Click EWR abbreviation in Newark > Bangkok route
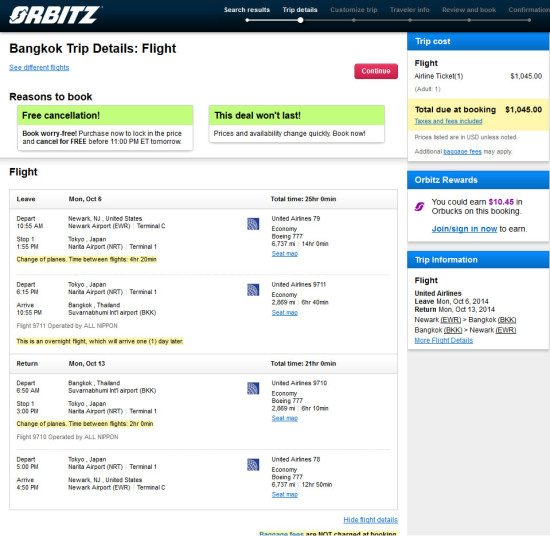 451,320
